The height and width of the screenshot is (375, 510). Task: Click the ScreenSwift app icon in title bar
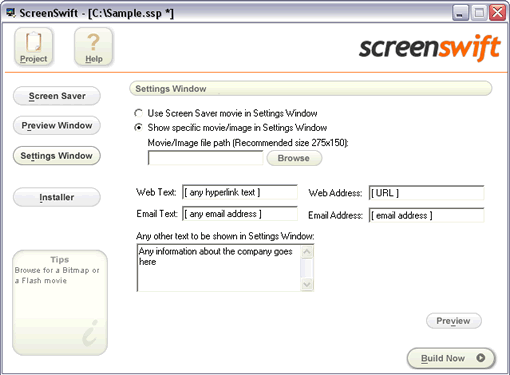click(11, 13)
